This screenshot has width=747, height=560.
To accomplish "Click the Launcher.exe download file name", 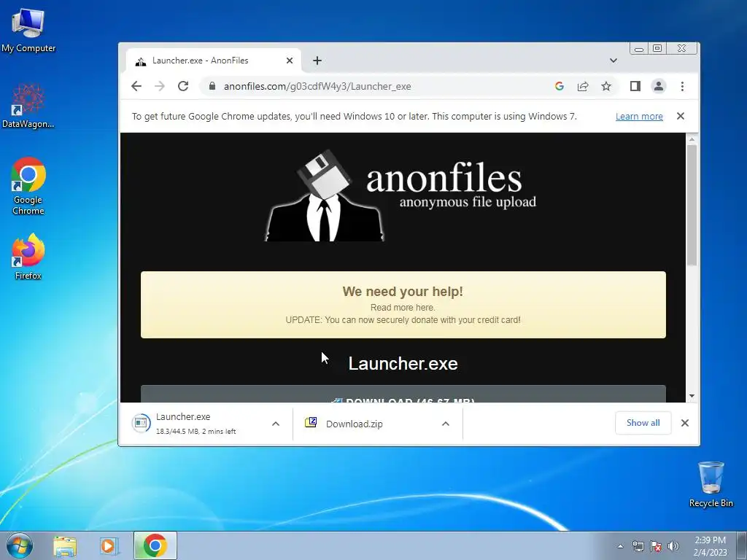I will tap(183, 416).
